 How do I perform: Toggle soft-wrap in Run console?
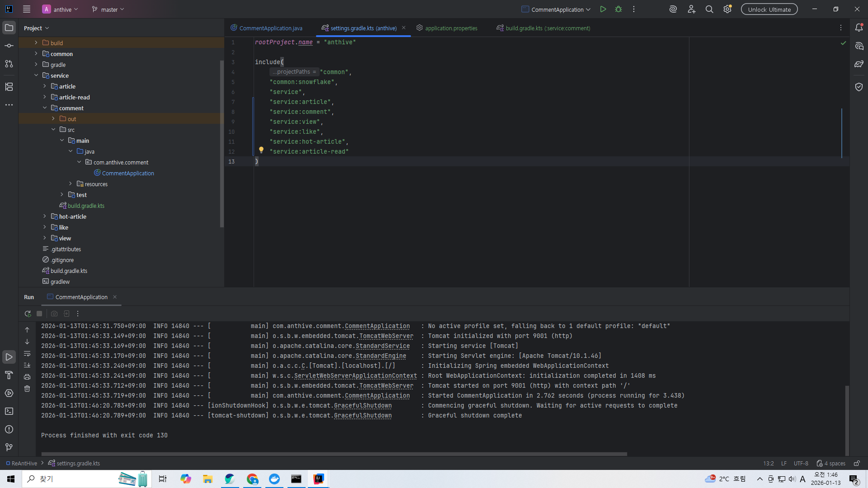pyautogui.click(x=27, y=354)
